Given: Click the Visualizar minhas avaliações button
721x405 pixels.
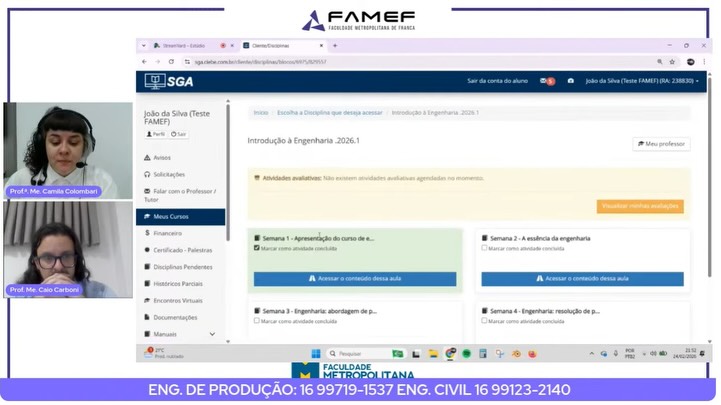Looking at the screenshot, I should (640, 206).
